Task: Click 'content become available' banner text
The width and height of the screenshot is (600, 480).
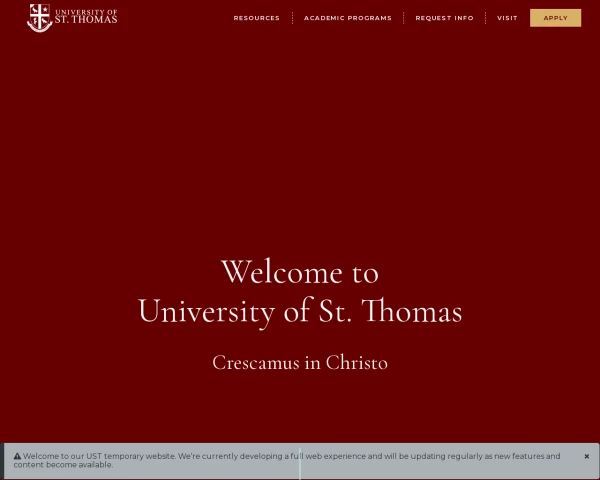Action: coord(63,465)
